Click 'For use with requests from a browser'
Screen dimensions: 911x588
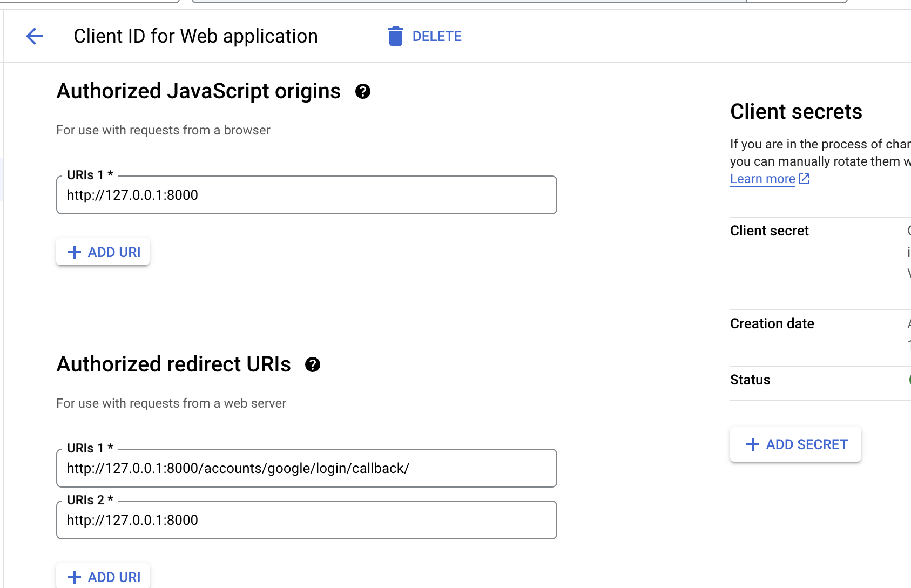pyautogui.click(x=163, y=130)
